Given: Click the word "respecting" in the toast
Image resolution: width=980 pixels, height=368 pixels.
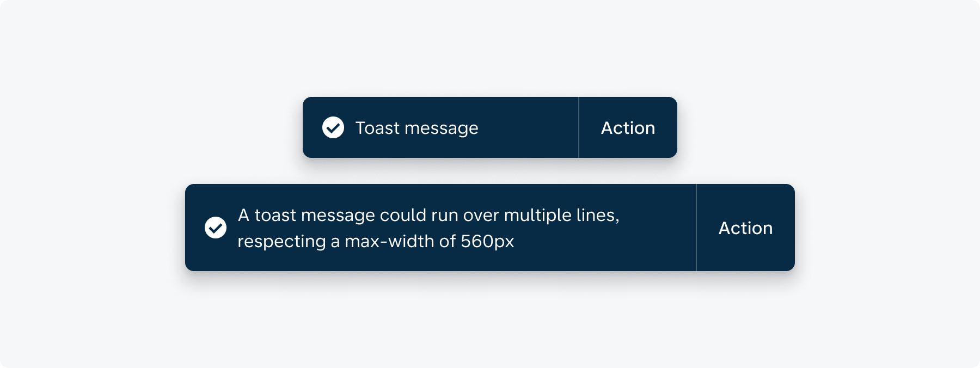Looking at the screenshot, I should point(281,241).
